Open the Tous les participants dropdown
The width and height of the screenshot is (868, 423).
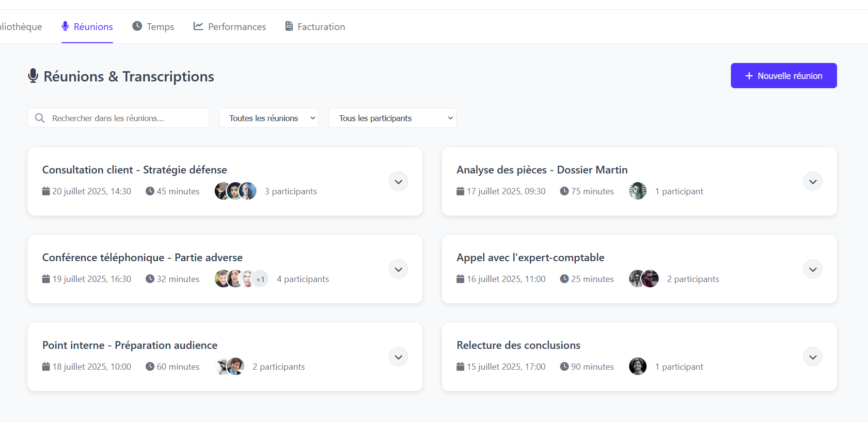[393, 118]
